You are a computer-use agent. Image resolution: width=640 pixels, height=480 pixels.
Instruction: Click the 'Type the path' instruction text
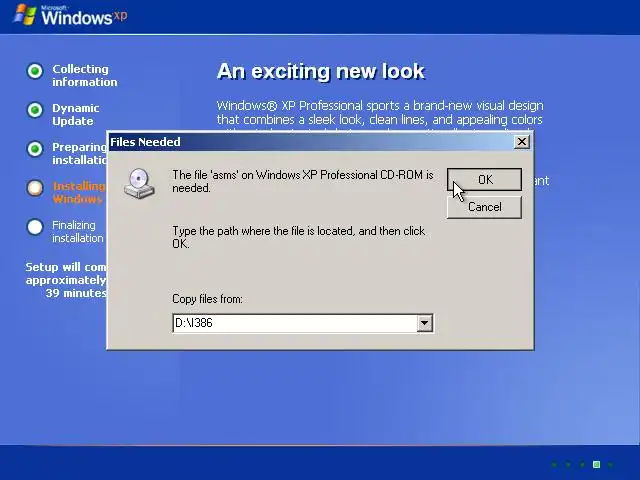tap(298, 237)
